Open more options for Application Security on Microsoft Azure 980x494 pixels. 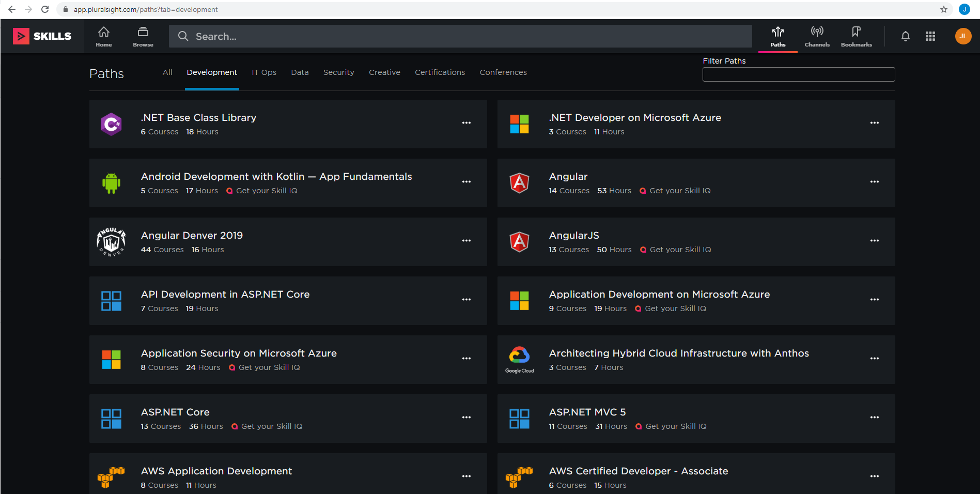point(466,359)
